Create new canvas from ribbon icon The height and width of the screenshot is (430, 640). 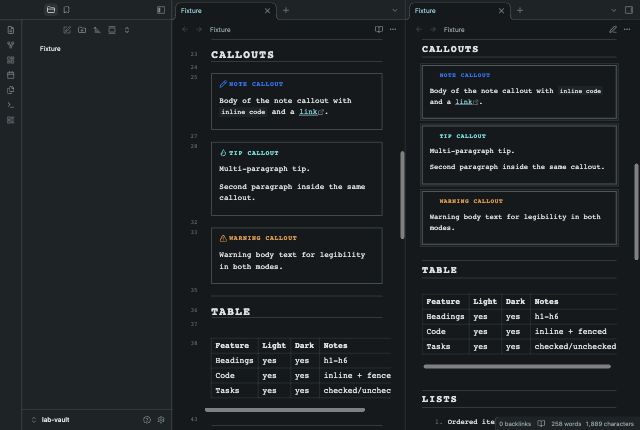(11, 60)
